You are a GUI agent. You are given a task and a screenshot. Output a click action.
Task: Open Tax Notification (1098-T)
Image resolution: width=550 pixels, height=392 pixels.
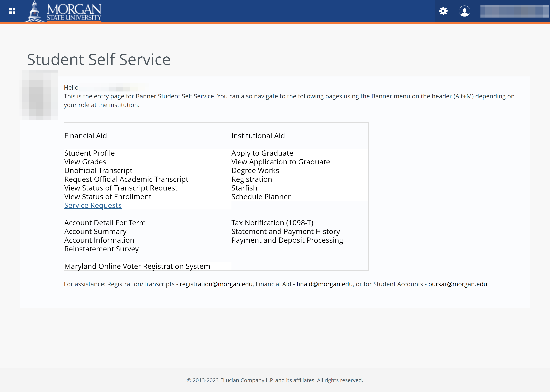272,223
